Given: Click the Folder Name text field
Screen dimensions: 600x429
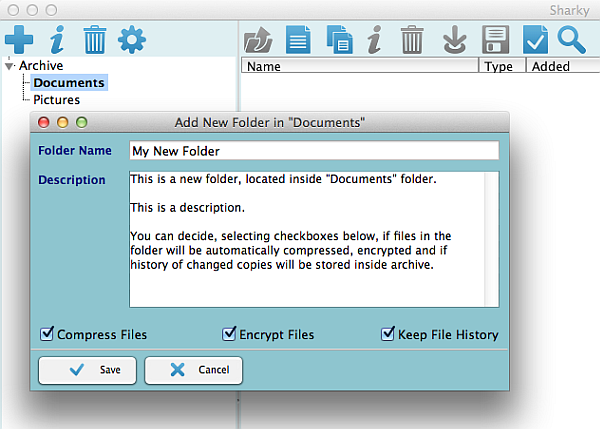Looking at the screenshot, I should (313, 151).
